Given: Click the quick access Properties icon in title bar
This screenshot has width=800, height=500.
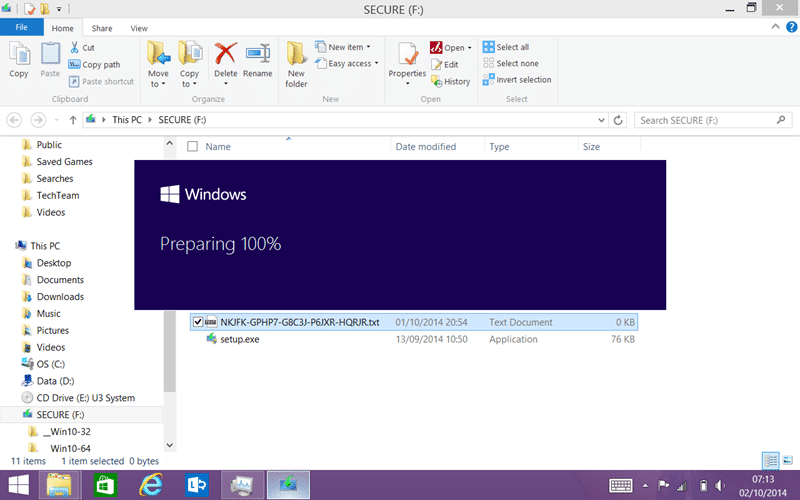Looking at the screenshot, I should point(29,9).
